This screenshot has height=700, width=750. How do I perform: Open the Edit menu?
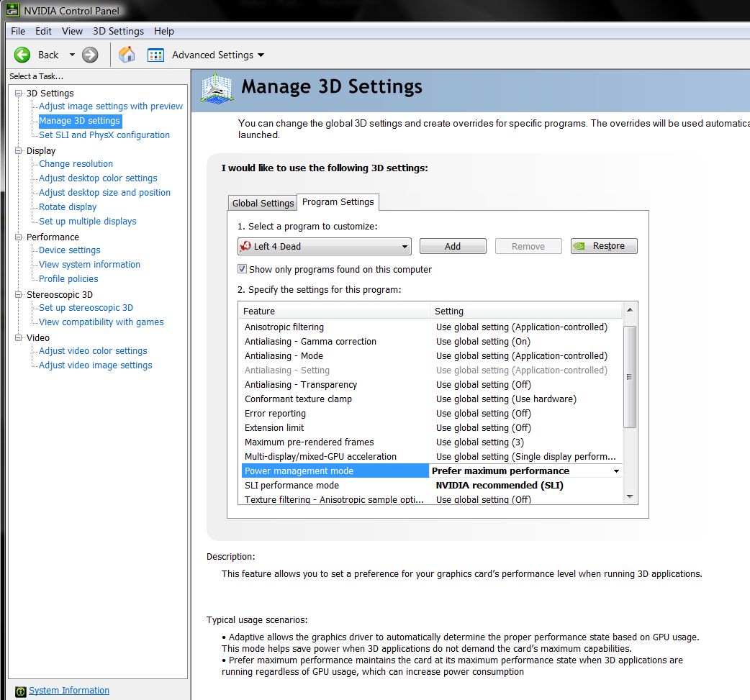(x=43, y=31)
